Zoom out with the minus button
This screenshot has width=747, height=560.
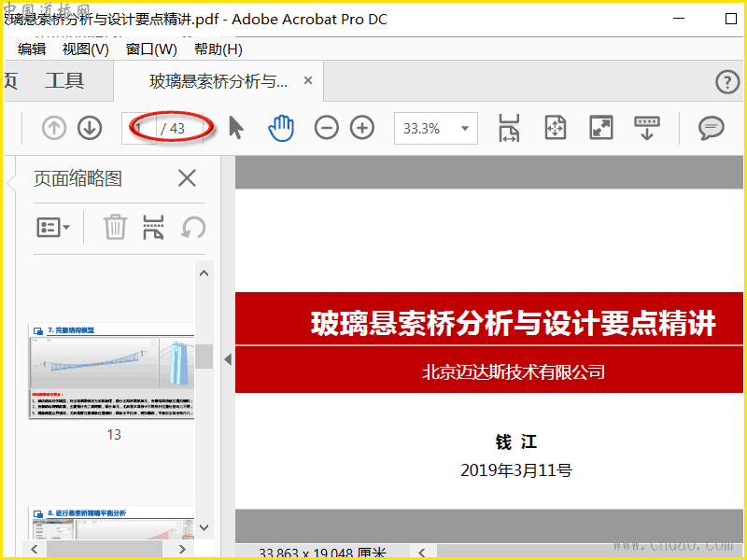(326, 128)
